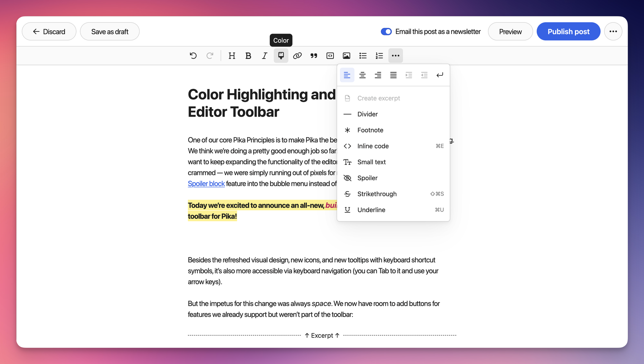Viewport: 644px width, 364px height.
Task: Select Small text option
Action: 393,162
